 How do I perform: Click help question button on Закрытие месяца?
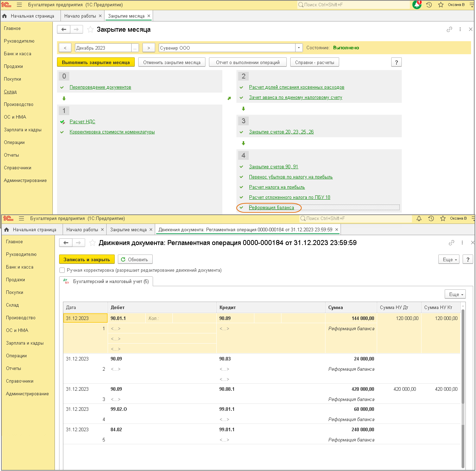[x=396, y=62]
